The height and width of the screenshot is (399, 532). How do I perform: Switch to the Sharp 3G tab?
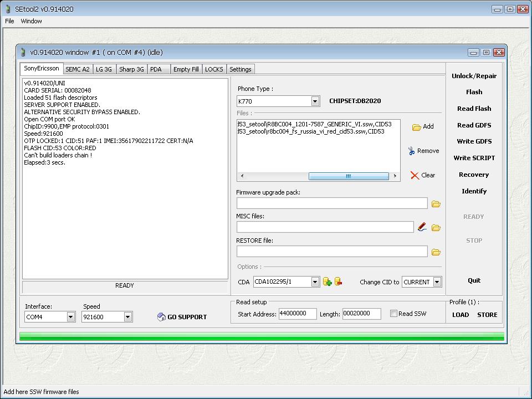tap(131, 69)
